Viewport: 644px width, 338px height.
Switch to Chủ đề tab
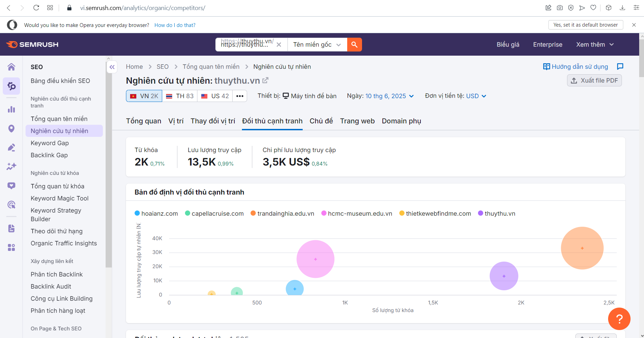[321, 121]
